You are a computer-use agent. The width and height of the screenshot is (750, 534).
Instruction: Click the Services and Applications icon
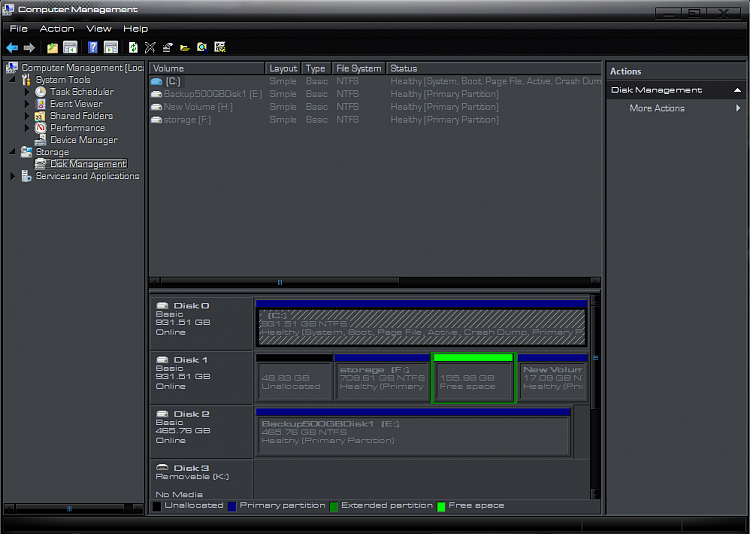(26, 176)
